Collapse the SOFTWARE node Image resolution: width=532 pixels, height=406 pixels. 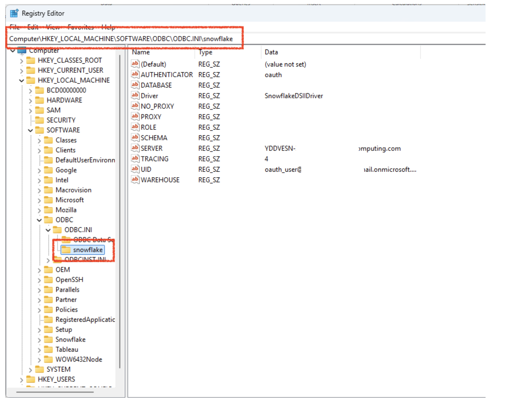[30, 130]
